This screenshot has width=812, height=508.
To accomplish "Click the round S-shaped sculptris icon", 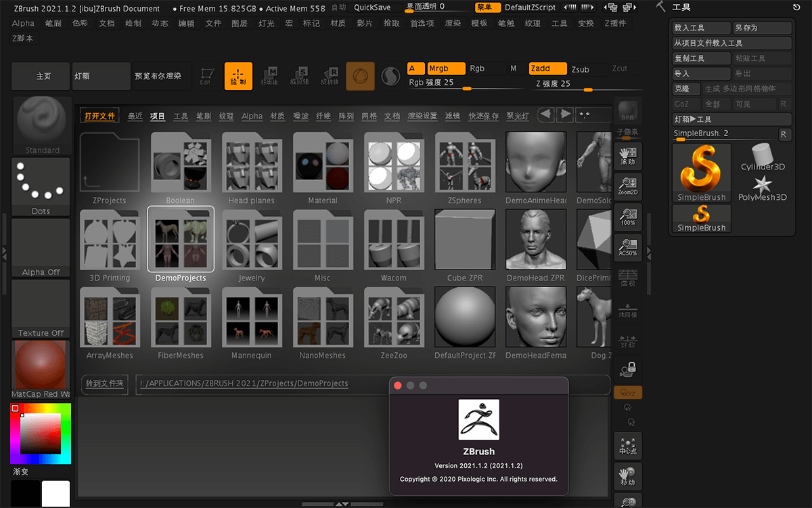I will coord(390,76).
